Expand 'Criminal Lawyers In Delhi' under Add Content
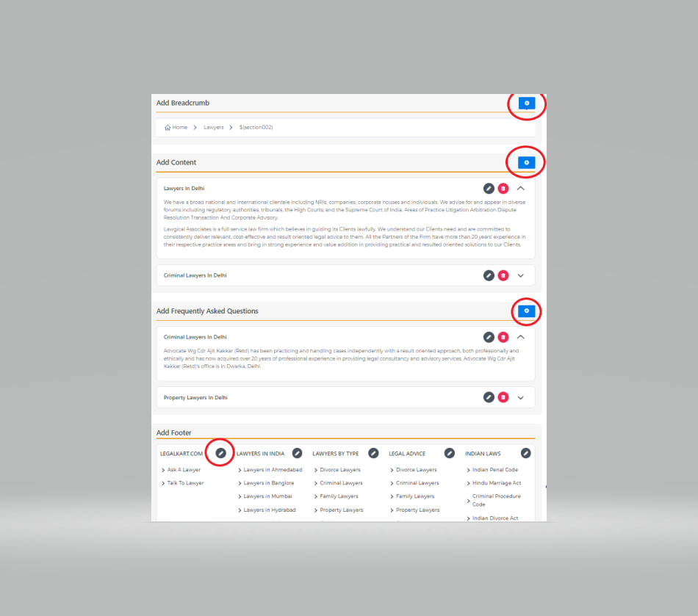 [x=521, y=275]
